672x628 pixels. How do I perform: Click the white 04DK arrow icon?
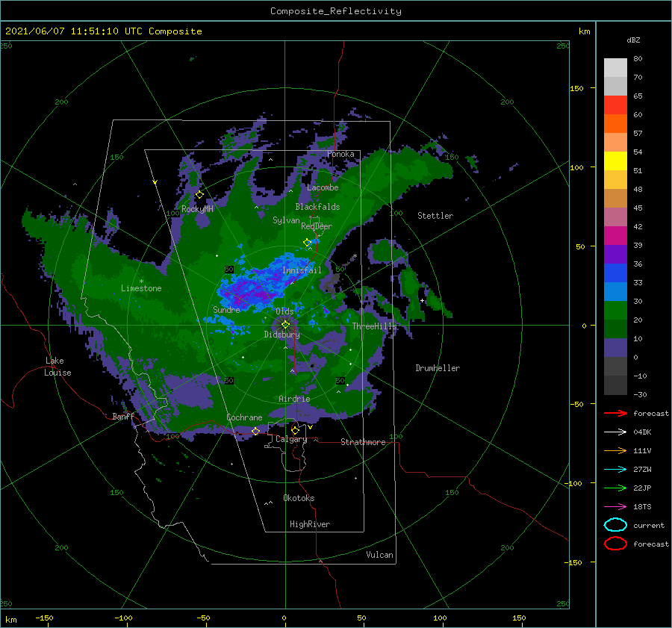pyautogui.click(x=615, y=432)
